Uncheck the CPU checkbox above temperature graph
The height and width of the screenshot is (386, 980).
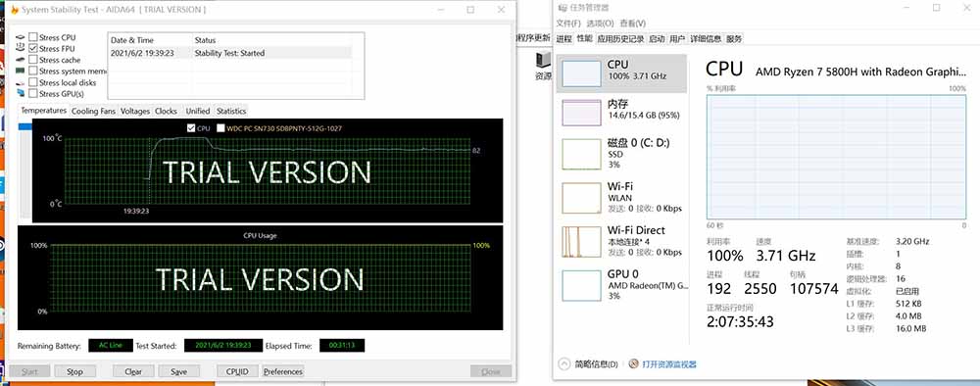pos(191,128)
